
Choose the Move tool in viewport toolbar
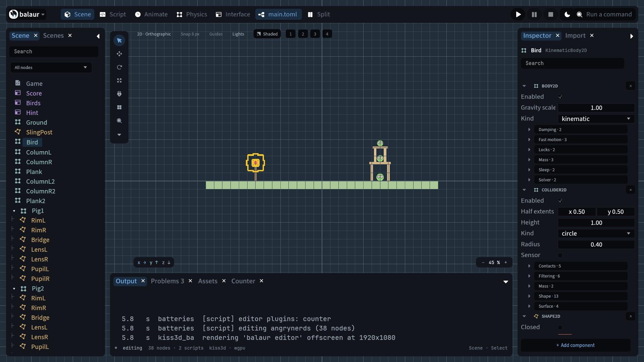click(x=119, y=54)
